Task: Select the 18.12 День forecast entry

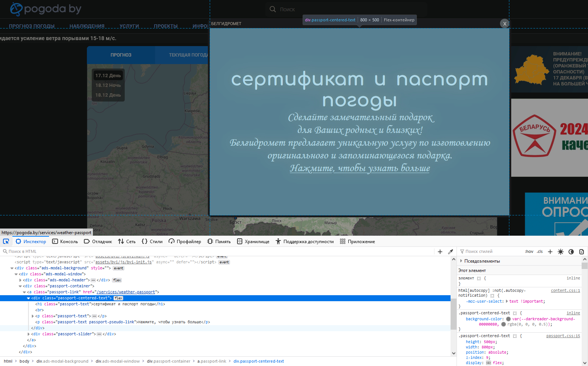Action: point(108,95)
